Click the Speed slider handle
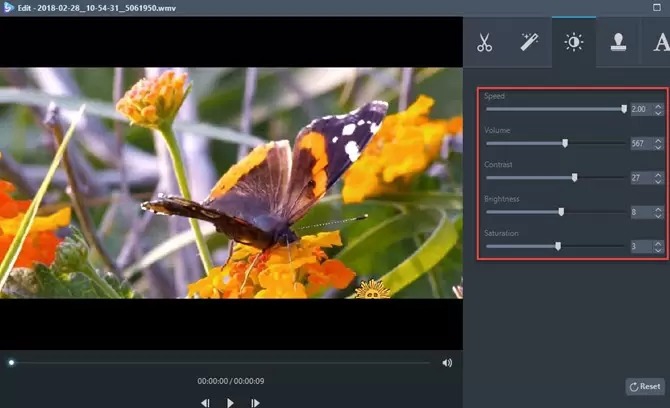 [624, 109]
